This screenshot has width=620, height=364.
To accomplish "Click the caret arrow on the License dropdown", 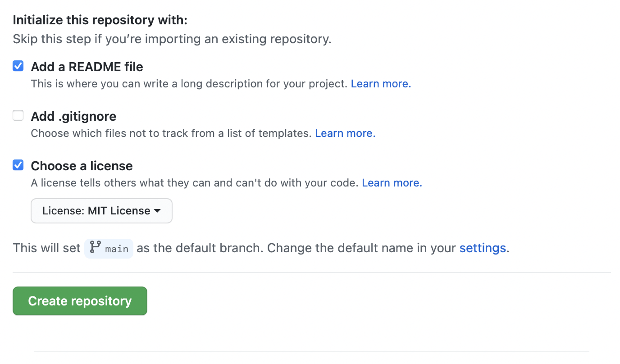I will (x=157, y=211).
